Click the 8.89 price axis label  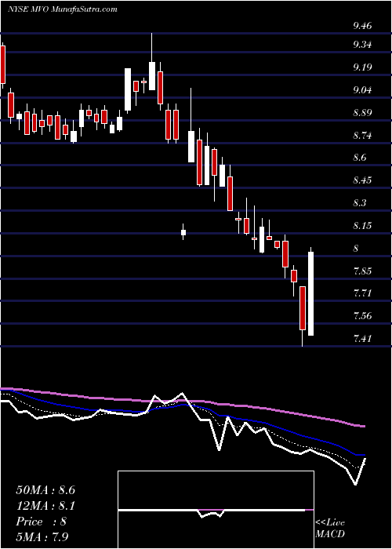point(362,113)
